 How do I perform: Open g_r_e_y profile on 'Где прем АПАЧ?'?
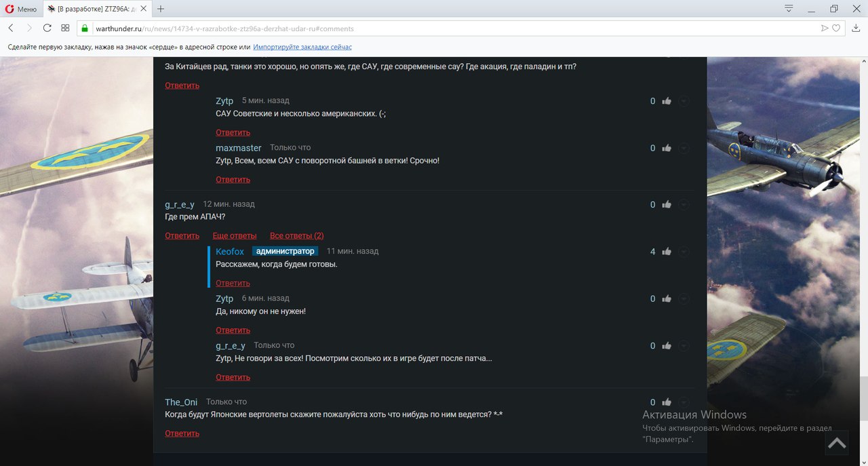[x=180, y=204]
